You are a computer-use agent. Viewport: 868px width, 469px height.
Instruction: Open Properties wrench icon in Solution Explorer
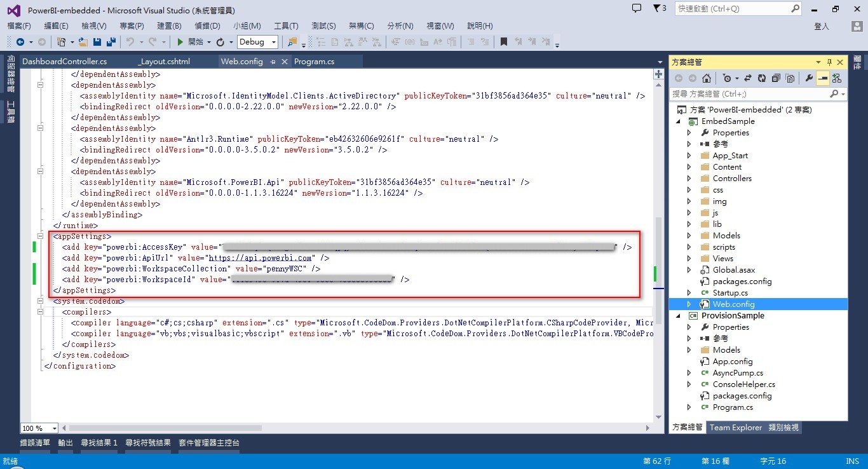(x=809, y=78)
